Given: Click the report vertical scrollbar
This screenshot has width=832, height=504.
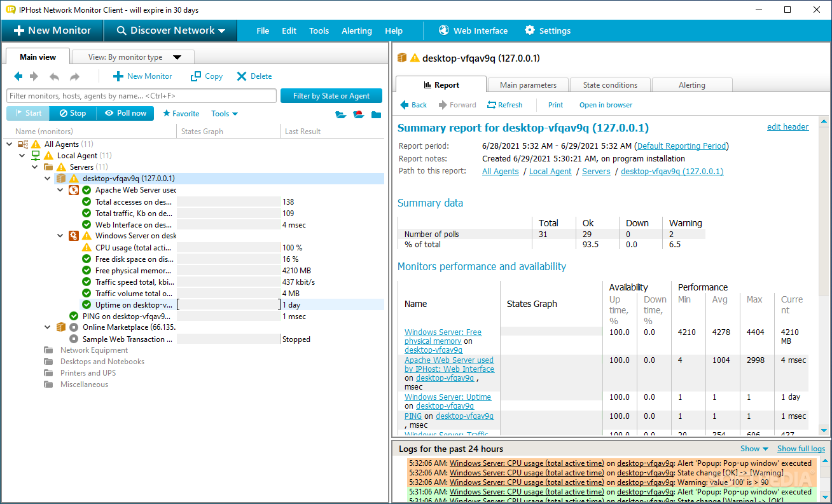Looking at the screenshot, I should (x=825, y=276).
